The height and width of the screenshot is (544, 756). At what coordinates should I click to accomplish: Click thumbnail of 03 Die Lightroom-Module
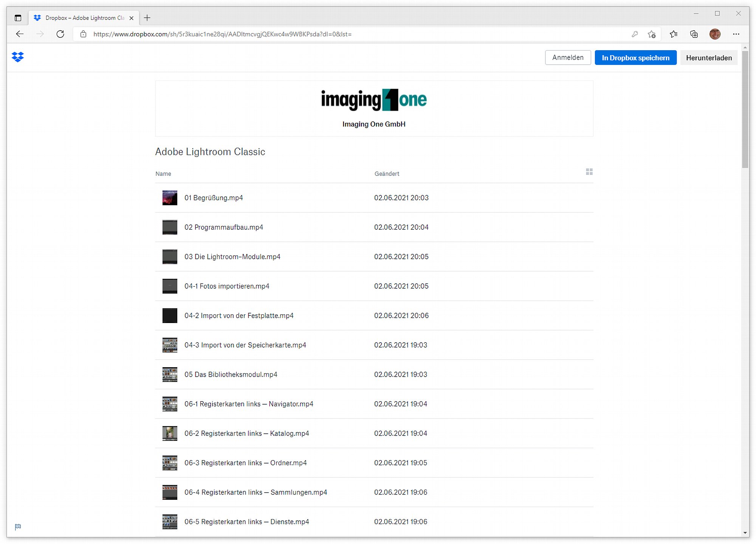click(170, 257)
